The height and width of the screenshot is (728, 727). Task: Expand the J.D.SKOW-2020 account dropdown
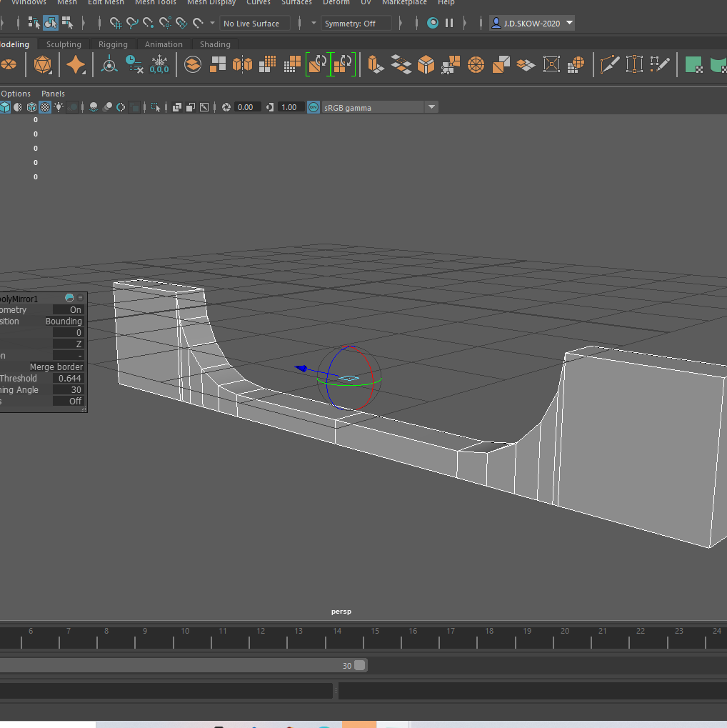pyautogui.click(x=569, y=23)
